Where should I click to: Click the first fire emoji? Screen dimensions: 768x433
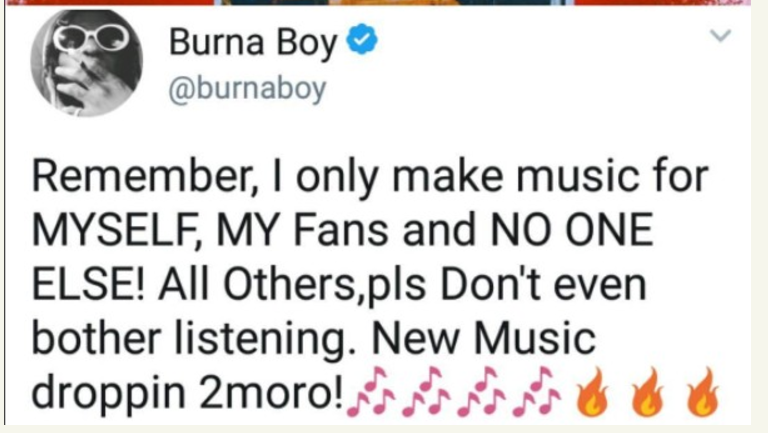[x=593, y=392]
